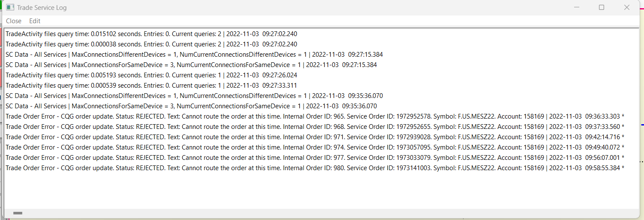Select rejected order line with Internal Order ID 968
This screenshot has height=220, width=644.
[x=315, y=127]
